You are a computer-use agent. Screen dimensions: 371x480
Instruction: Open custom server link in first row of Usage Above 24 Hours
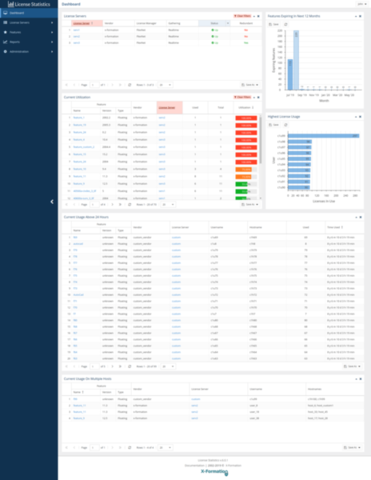tap(176, 238)
